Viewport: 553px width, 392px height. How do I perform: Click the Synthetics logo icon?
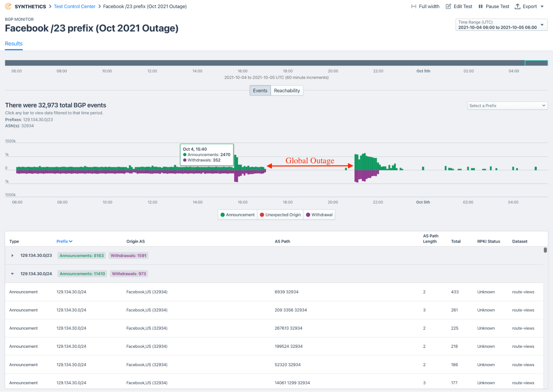click(x=8, y=6)
